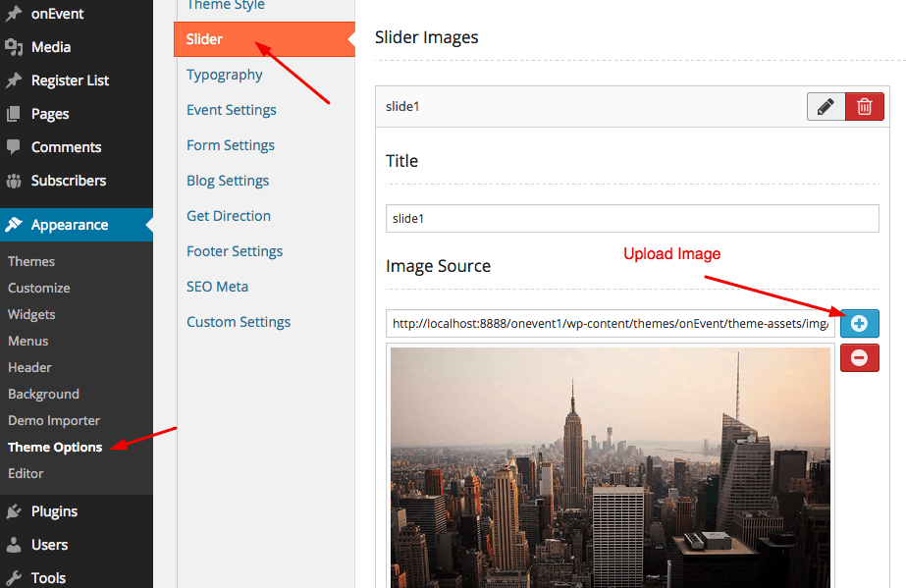Image resolution: width=906 pixels, height=588 pixels.
Task: Delete slide1 using the red trash icon
Action: tap(864, 106)
